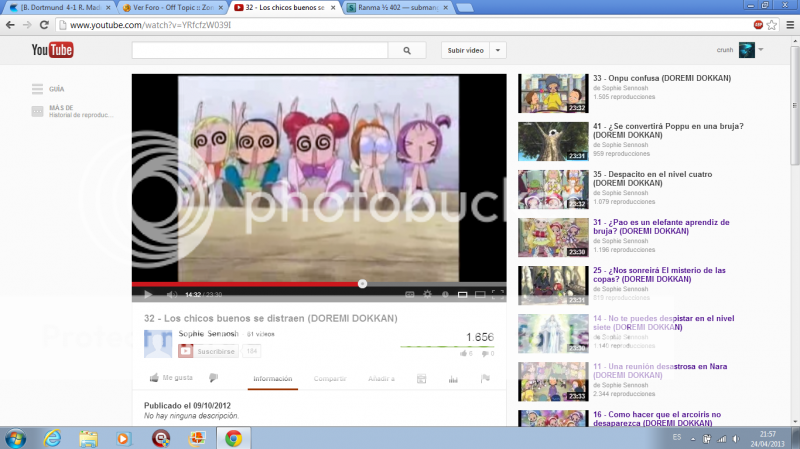Click the system tray volume icon

(736, 439)
